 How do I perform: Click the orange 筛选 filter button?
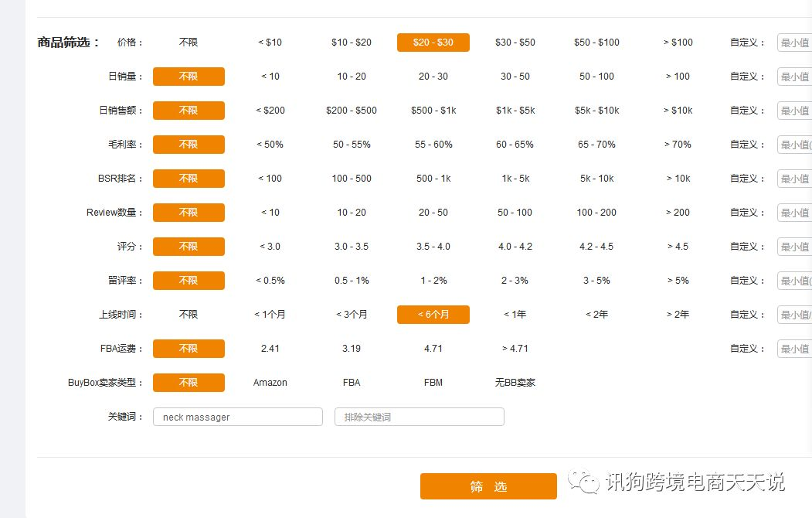coord(488,486)
